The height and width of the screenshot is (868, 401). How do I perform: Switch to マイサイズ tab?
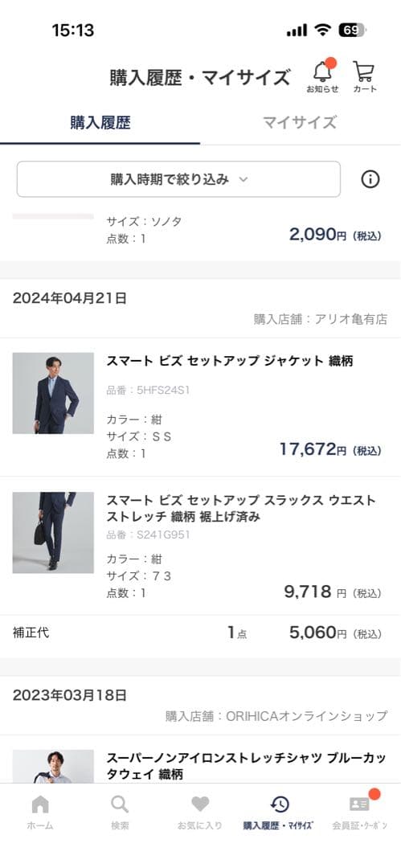pos(299,122)
